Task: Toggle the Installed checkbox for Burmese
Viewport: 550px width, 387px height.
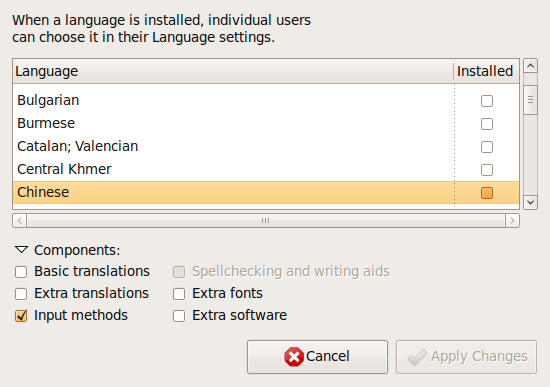Action: pyautogui.click(x=487, y=124)
